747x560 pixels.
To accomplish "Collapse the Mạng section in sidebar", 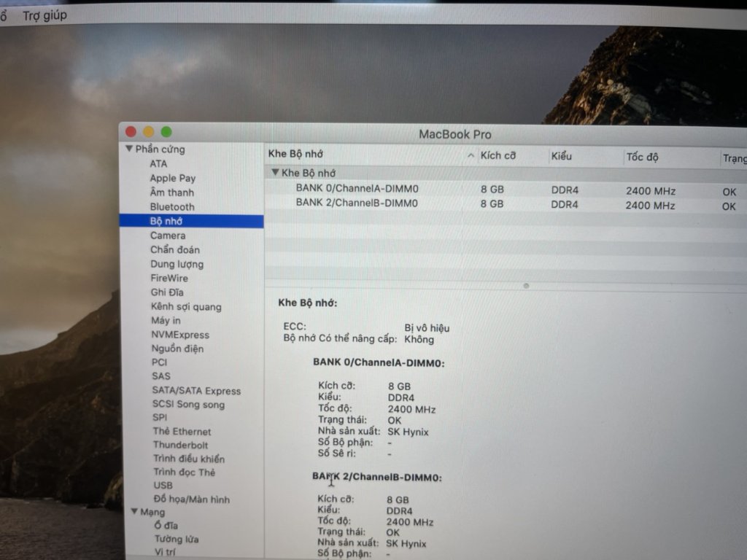I will coord(134,511).
